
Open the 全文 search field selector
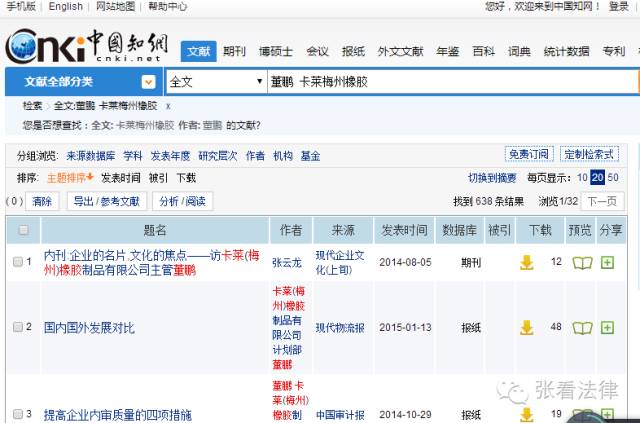216,82
